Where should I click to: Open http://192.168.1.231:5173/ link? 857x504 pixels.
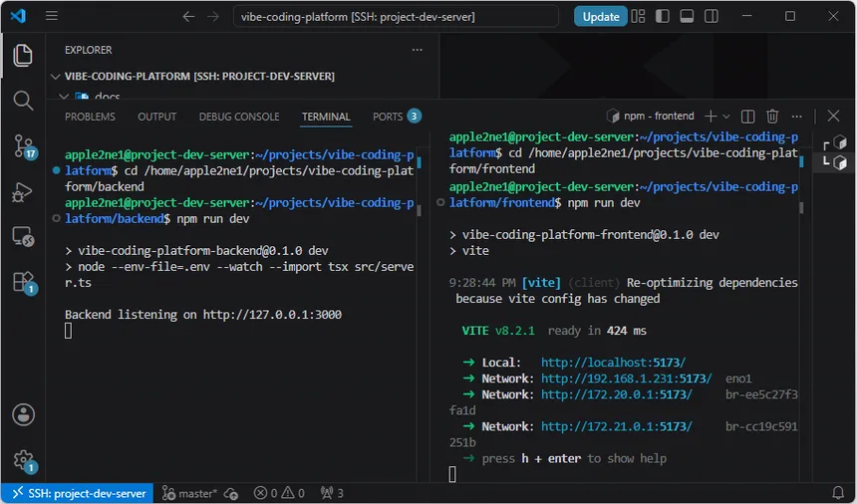627,378
